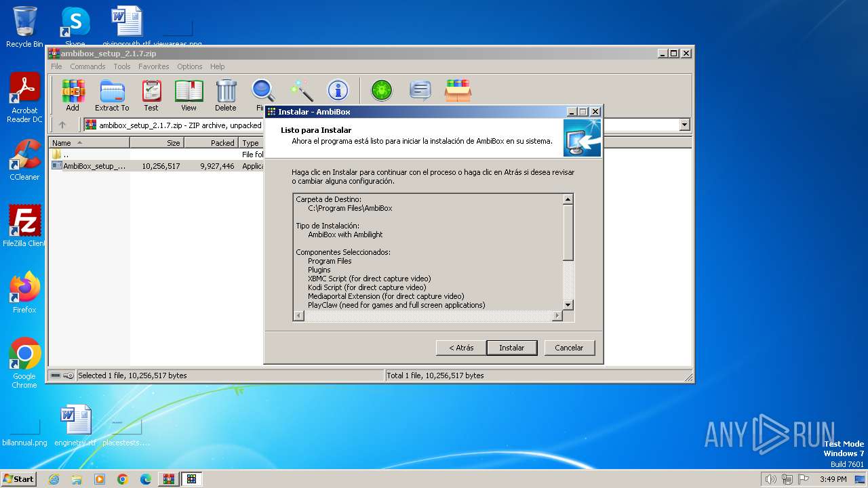The width and height of the screenshot is (868, 488).
Task: Select the FileZilla Client desktop icon
Action: [24, 226]
